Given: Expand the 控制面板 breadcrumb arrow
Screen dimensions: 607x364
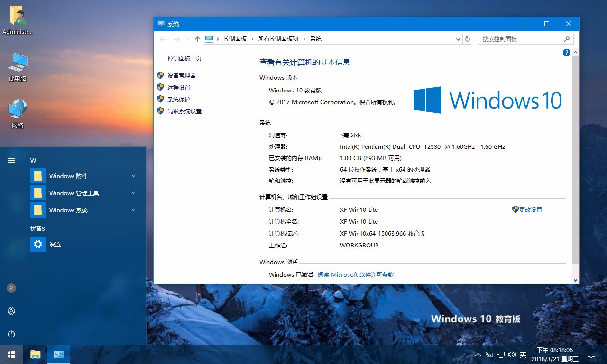Looking at the screenshot, I should 252,39.
